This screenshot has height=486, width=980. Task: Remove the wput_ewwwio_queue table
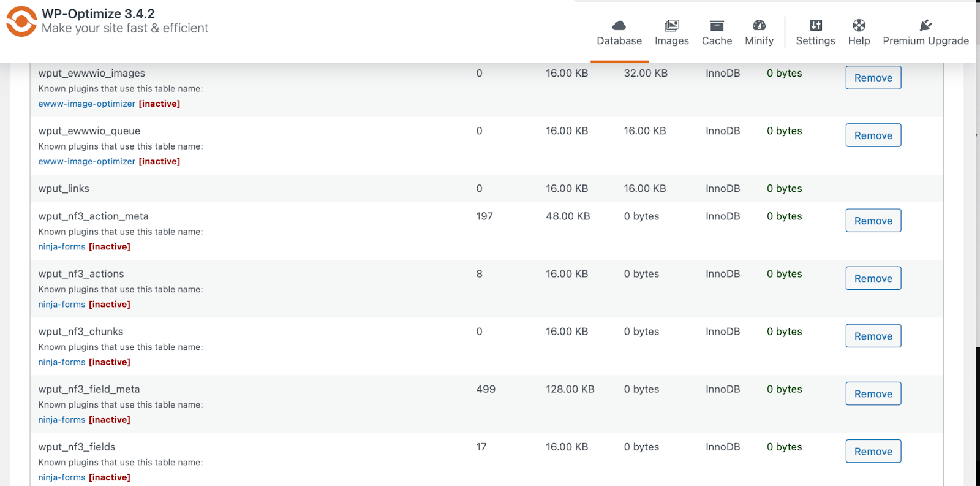tap(873, 135)
